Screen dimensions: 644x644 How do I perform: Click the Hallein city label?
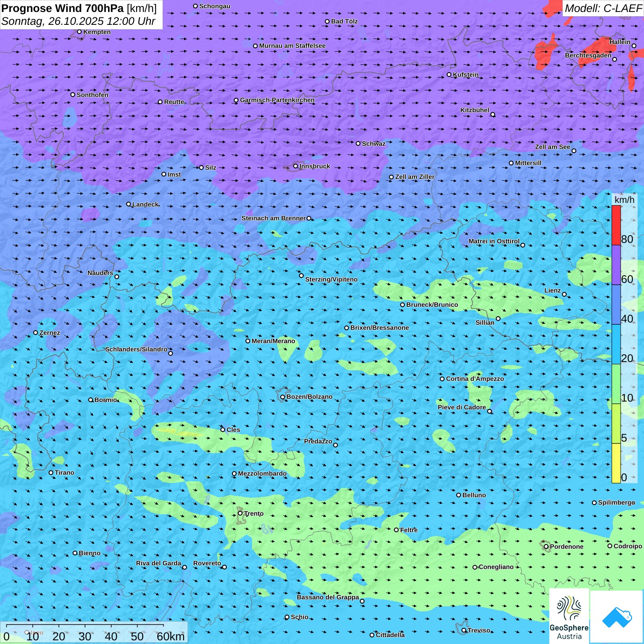pyautogui.click(x=620, y=42)
